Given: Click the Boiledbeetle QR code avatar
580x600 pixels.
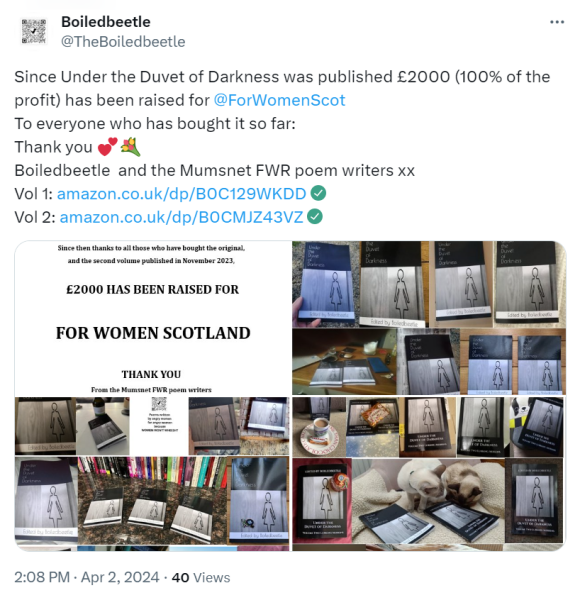Looking at the screenshot, I should [33, 31].
